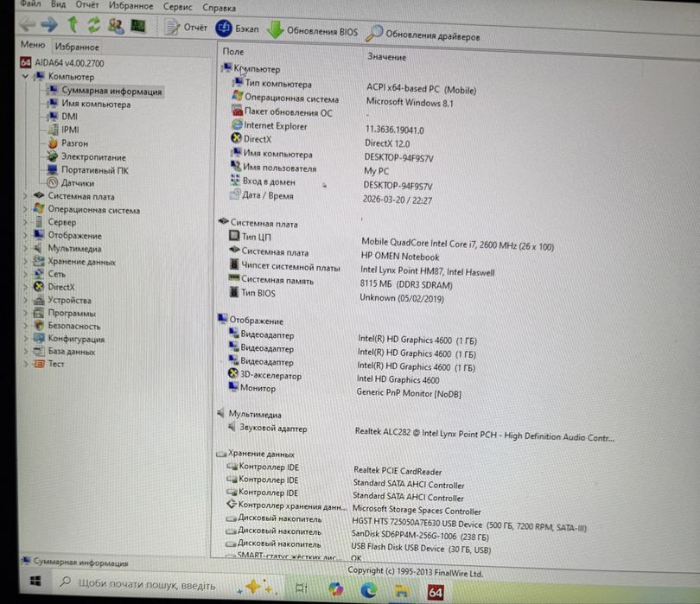Select Программы in tree
This screenshot has width=700, height=604.
click(72, 313)
